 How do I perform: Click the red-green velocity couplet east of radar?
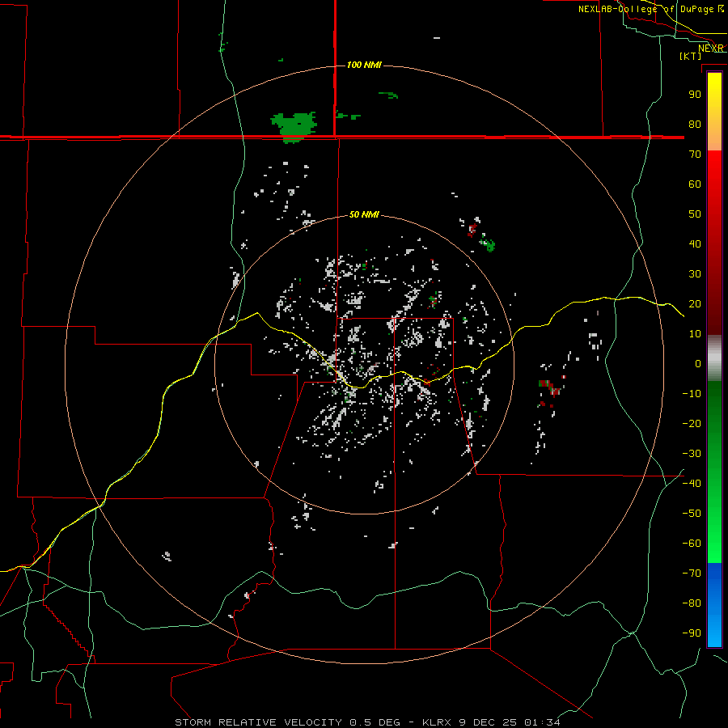(550, 387)
